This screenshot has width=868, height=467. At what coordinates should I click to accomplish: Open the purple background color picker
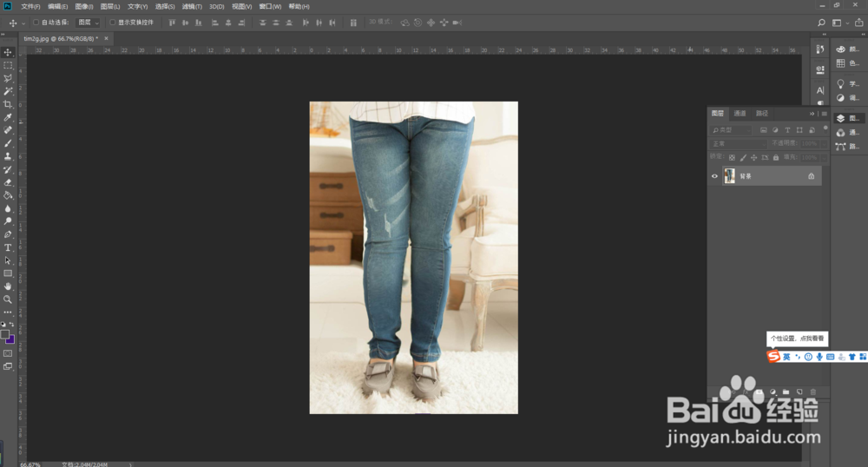tap(11, 340)
